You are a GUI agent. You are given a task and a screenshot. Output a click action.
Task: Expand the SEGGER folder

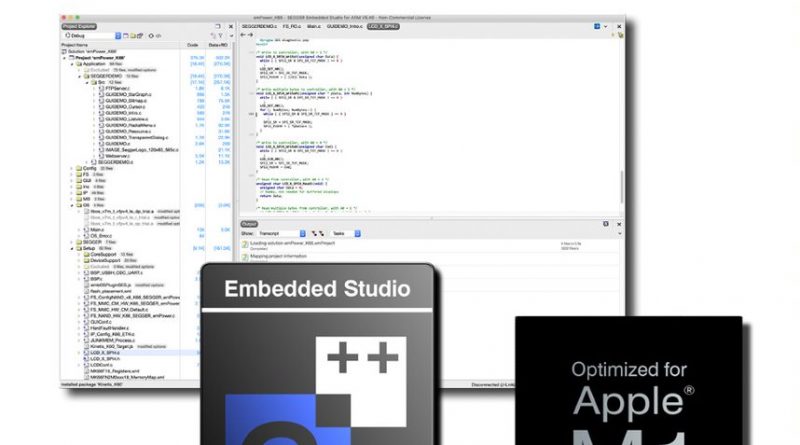click(72, 242)
